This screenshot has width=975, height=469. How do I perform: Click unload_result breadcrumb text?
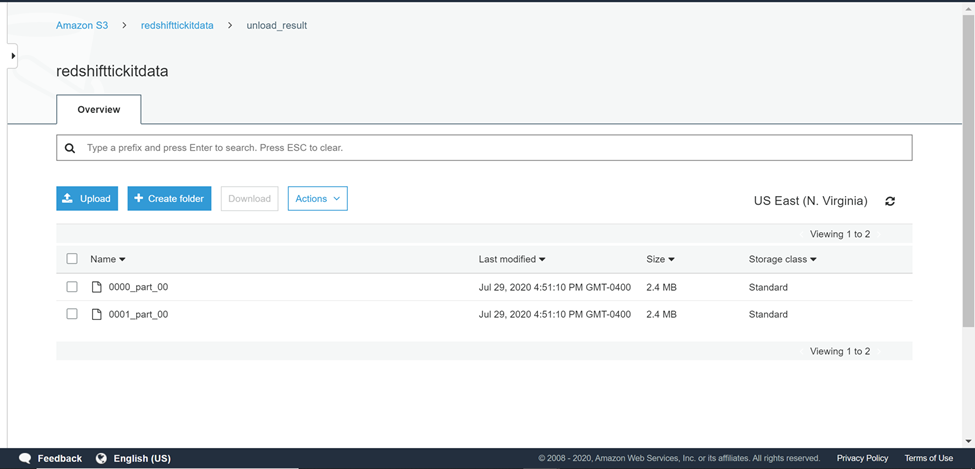tap(277, 26)
